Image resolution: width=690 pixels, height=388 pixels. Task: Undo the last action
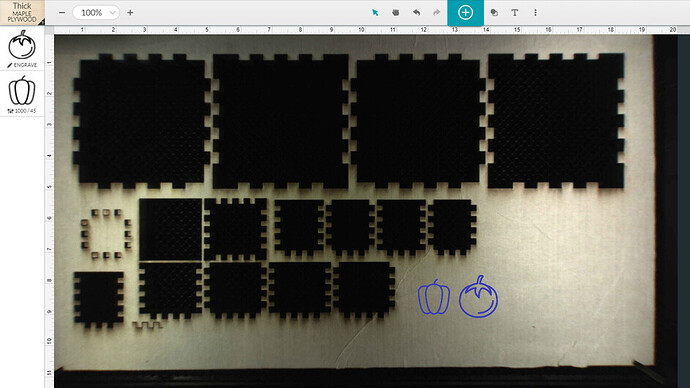pyautogui.click(x=416, y=13)
